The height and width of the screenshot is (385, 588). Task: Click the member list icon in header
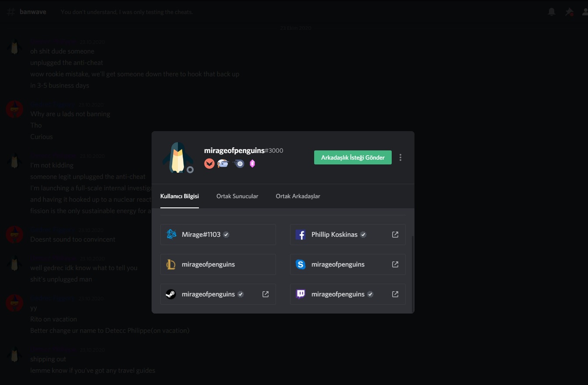click(585, 12)
